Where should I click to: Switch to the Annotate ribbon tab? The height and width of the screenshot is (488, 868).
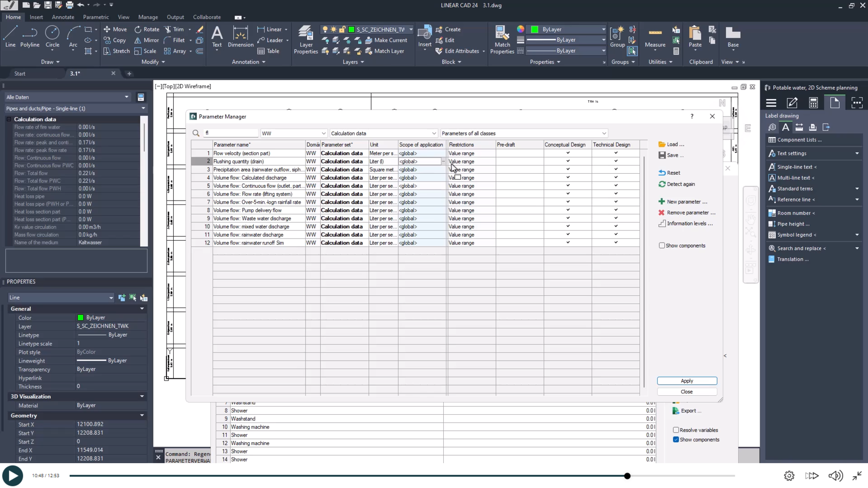click(x=63, y=17)
